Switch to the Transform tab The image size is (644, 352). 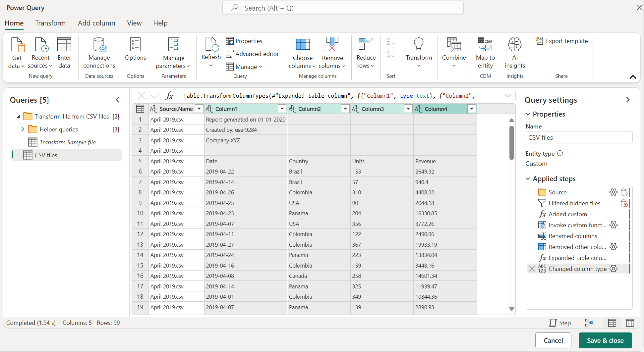(50, 23)
